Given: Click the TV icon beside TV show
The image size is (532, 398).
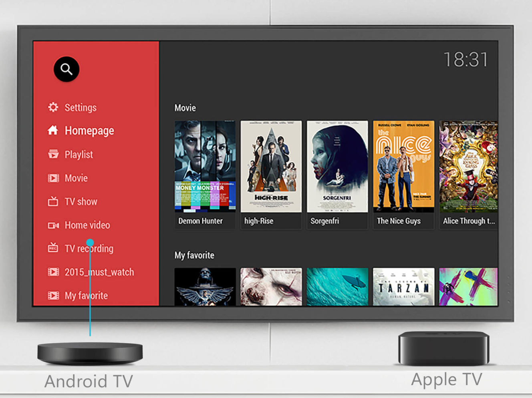Looking at the screenshot, I should (53, 201).
